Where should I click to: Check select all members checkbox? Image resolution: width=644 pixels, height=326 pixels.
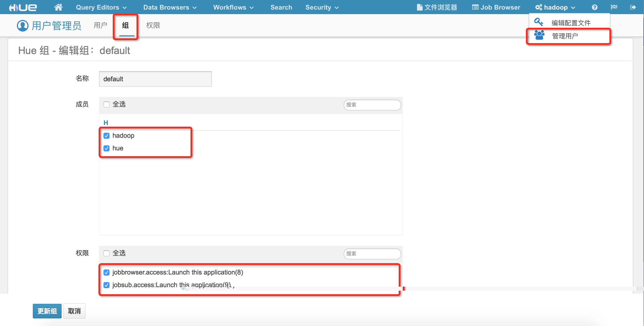[106, 104]
